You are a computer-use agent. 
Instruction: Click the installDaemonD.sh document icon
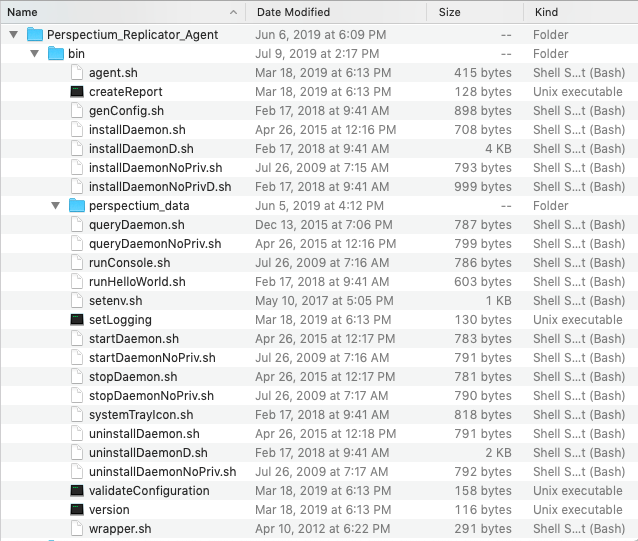point(77,149)
